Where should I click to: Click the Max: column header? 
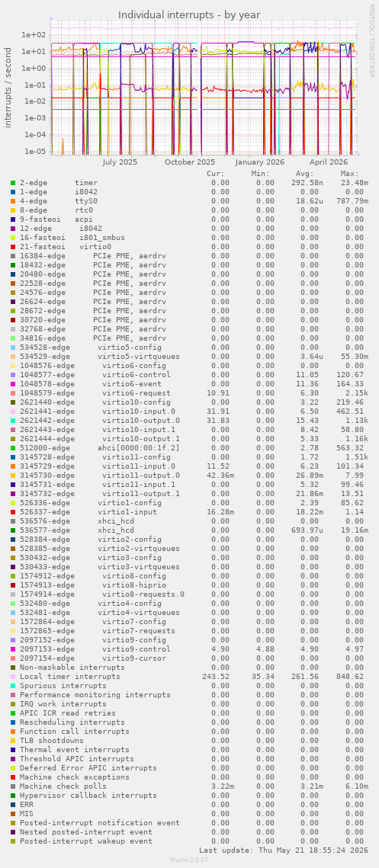tap(349, 173)
